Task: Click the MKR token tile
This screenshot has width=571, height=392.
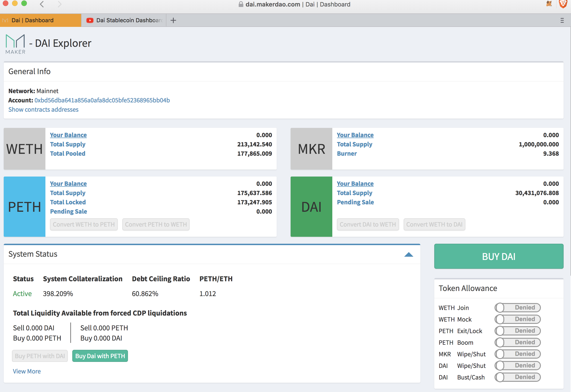Action: click(x=311, y=149)
